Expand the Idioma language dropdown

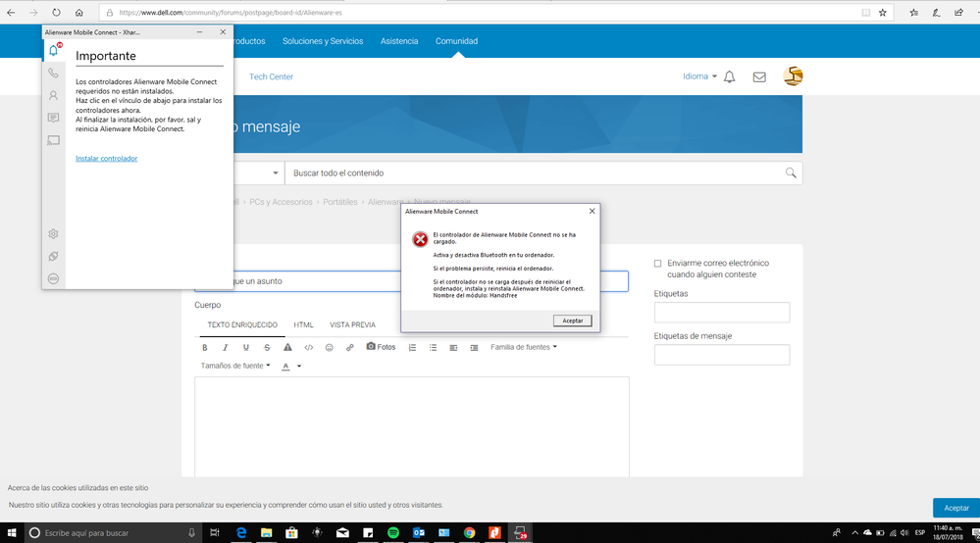pyautogui.click(x=699, y=76)
